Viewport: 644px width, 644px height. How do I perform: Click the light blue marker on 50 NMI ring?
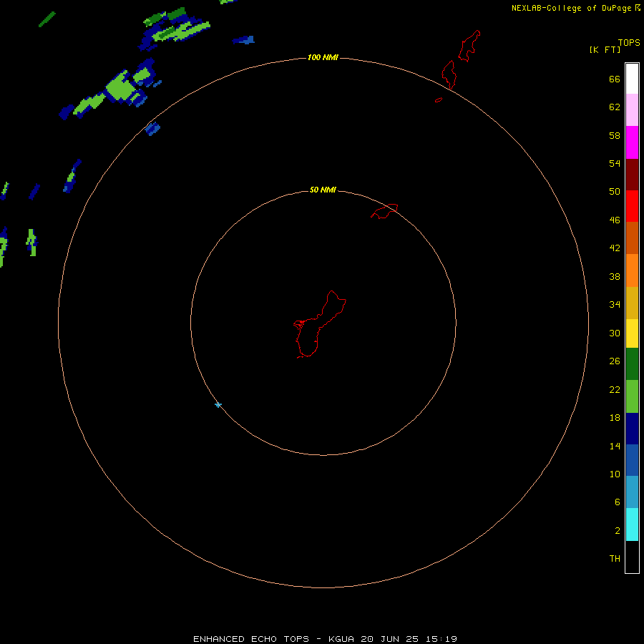218,405
